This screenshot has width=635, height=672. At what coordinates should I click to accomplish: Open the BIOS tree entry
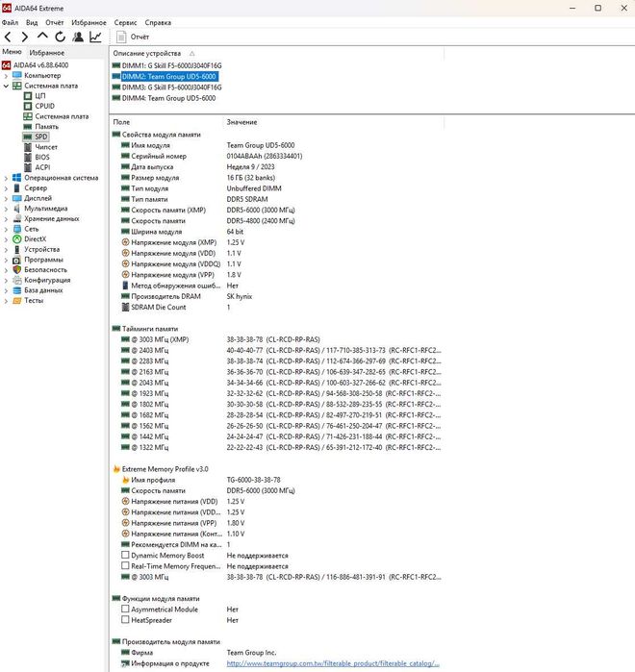pyautogui.click(x=42, y=158)
